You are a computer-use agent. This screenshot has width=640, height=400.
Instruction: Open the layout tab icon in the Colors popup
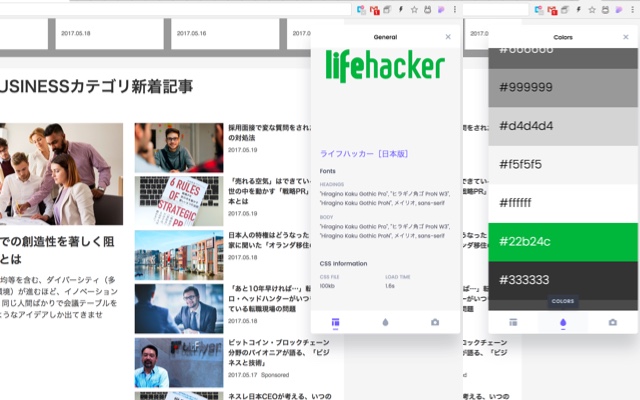point(513,322)
